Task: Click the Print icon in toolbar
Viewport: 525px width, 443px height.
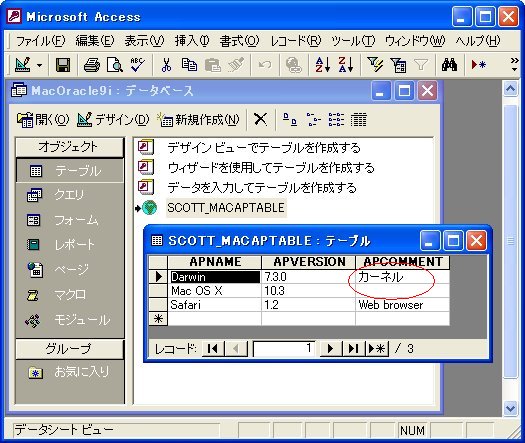Action: point(92,65)
